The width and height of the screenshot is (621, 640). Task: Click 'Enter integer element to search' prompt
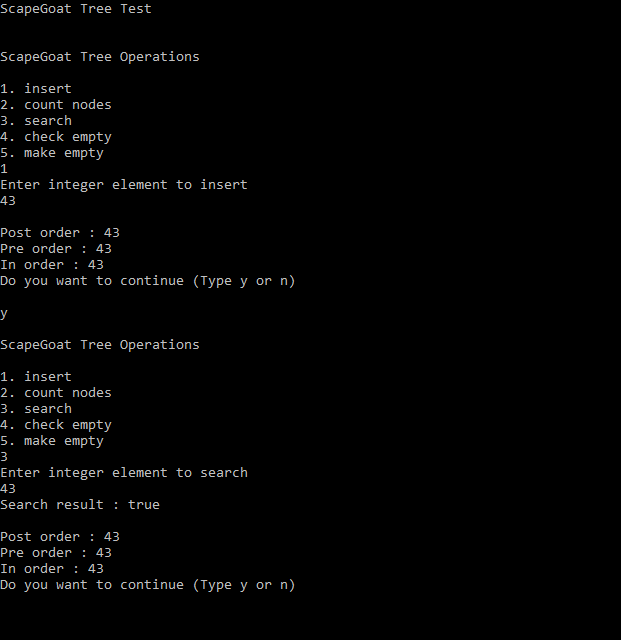point(124,473)
